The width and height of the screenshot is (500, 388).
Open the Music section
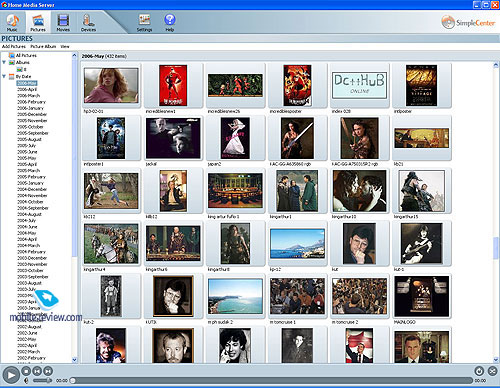[x=12, y=22]
